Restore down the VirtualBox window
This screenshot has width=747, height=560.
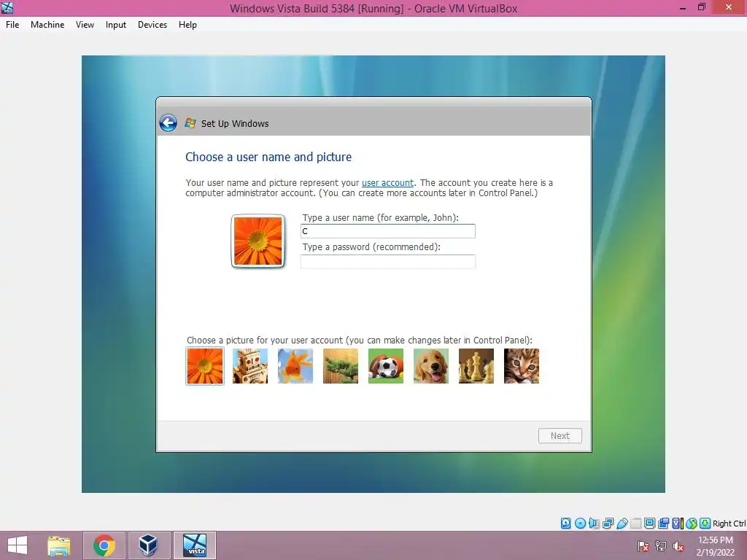tap(702, 7)
